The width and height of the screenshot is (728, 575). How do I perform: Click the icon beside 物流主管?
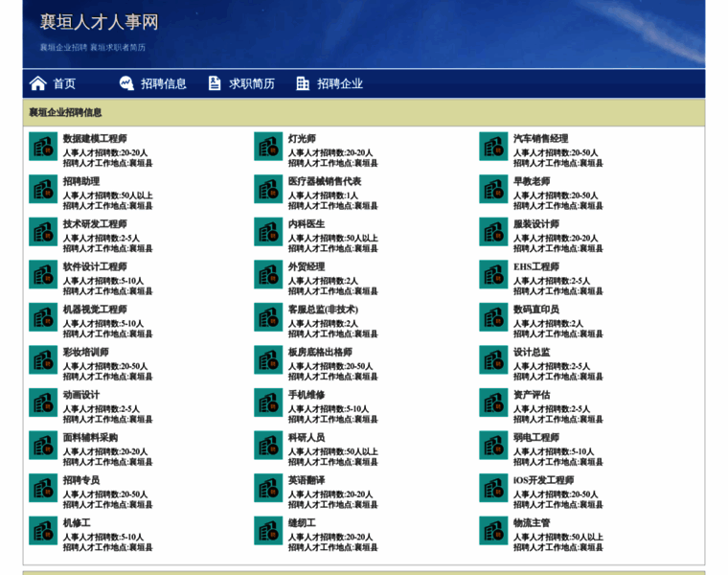pyautogui.click(x=493, y=531)
